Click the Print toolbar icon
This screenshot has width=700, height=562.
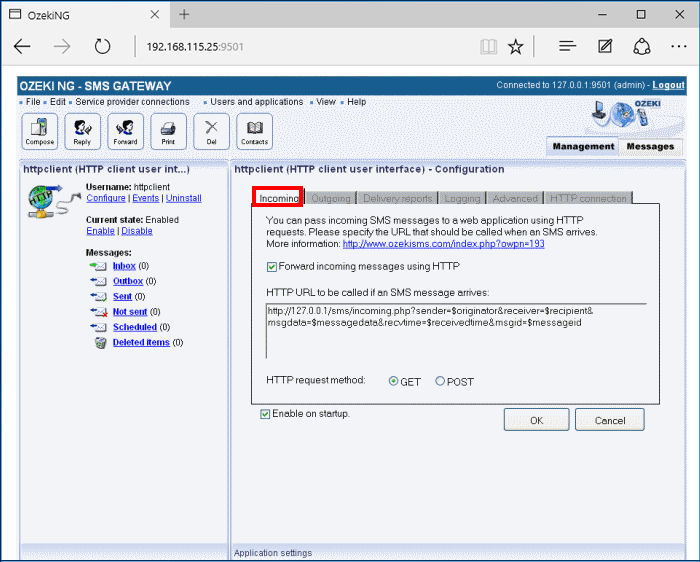coord(168,130)
